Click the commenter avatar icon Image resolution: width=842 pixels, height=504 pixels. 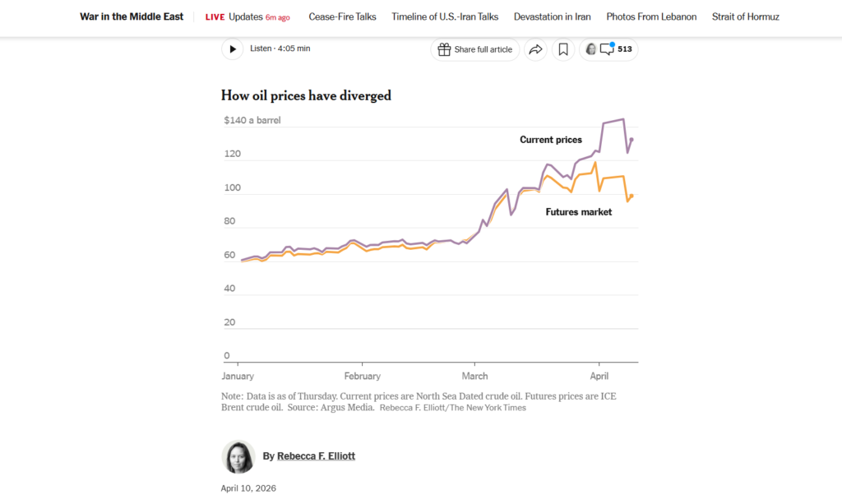pyautogui.click(x=590, y=49)
